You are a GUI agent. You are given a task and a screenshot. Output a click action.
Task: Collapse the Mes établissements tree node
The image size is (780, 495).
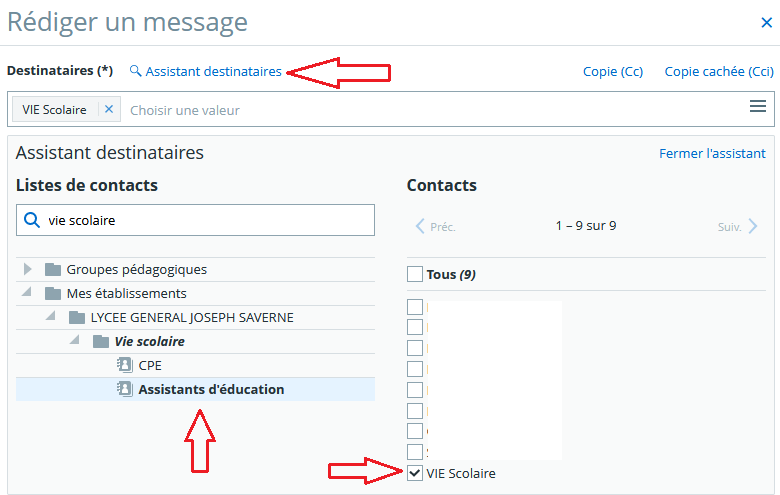(27, 293)
